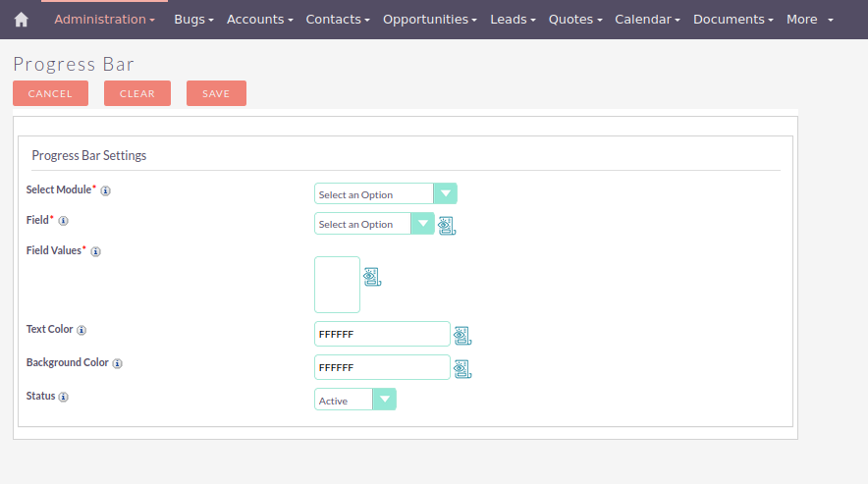Open the Accounts menu

click(x=259, y=20)
